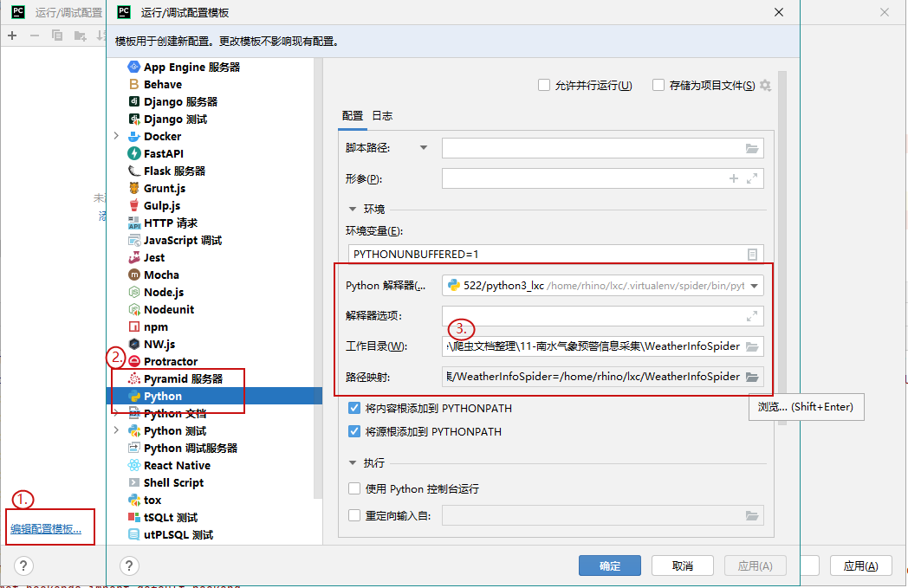Image resolution: width=908 pixels, height=588 pixels.
Task: Click help question mark icon in template dialog
Action: (129, 565)
